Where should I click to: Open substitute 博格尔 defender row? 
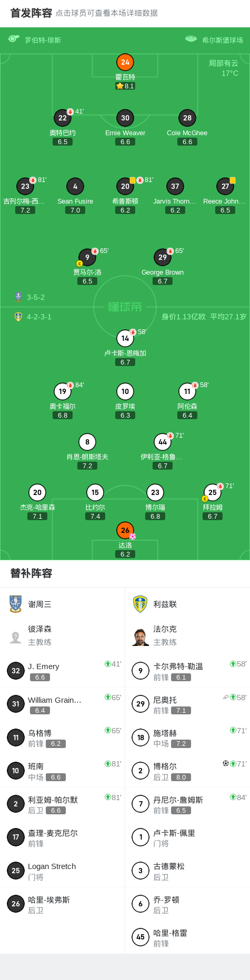coord(188,771)
